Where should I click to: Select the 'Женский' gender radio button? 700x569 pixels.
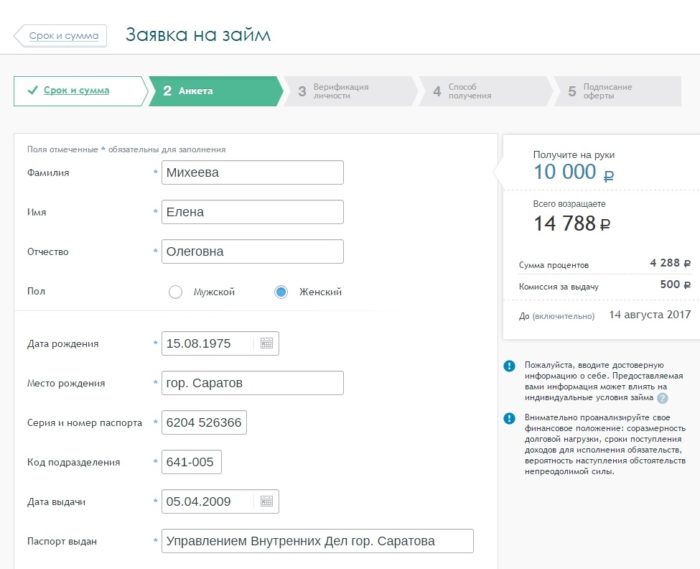tap(281, 292)
